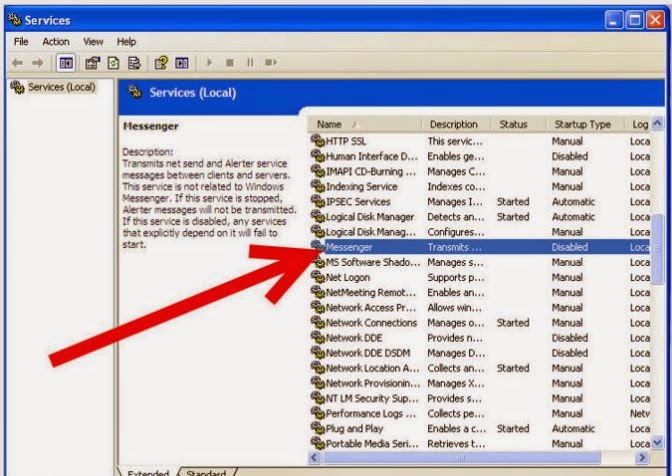Click the vertical scrollbar down arrow

click(x=657, y=443)
